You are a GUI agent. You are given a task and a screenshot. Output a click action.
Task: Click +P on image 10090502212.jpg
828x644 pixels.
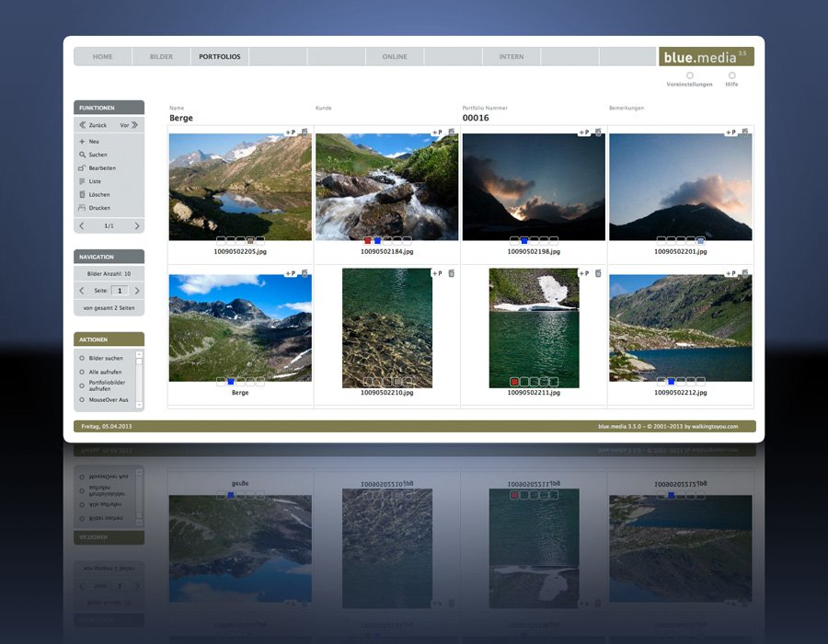pos(730,273)
